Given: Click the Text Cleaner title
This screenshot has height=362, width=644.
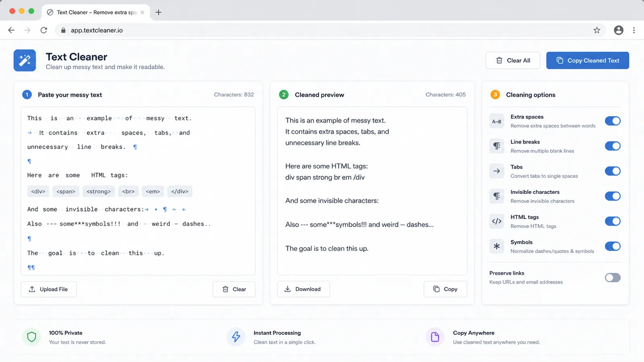Looking at the screenshot, I should [x=76, y=57].
